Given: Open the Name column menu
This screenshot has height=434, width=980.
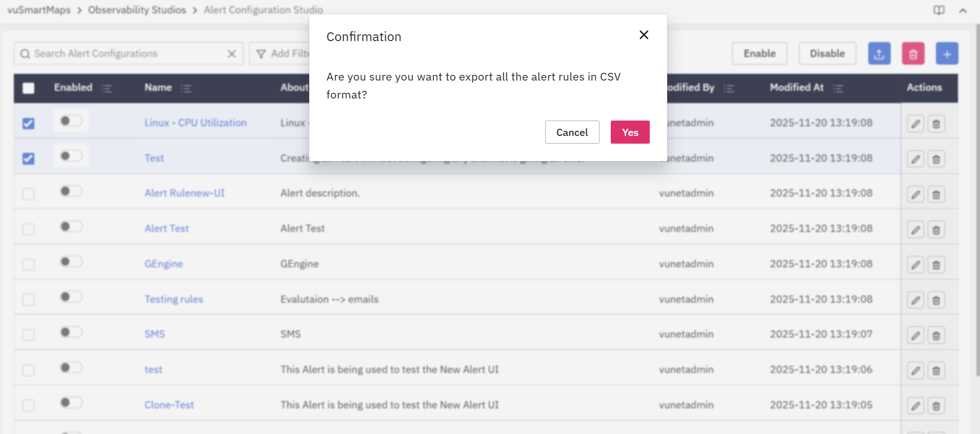Looking at the screenshot, I should pos(186,89).
